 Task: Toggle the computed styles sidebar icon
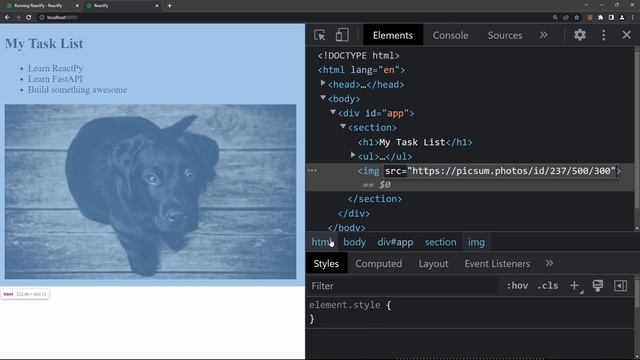(620, 286)
